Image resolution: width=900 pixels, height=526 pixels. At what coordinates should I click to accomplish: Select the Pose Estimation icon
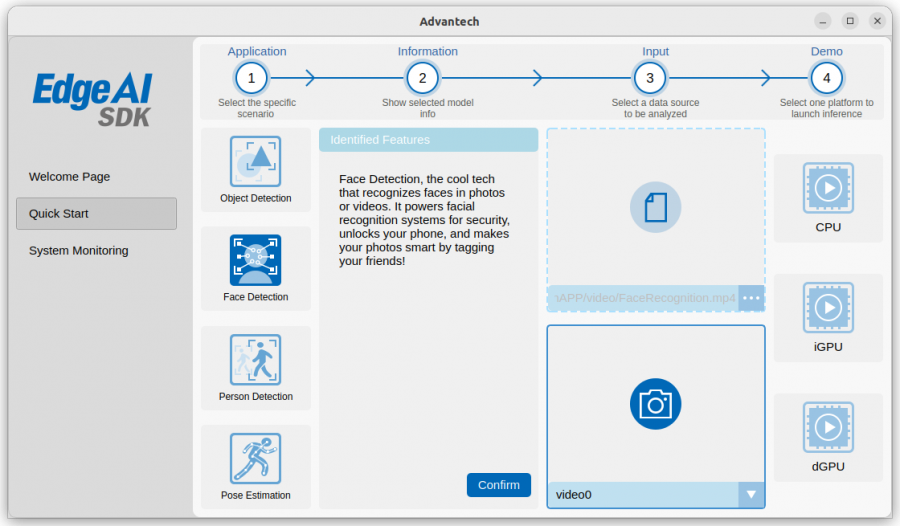click(x=255, y=458)
